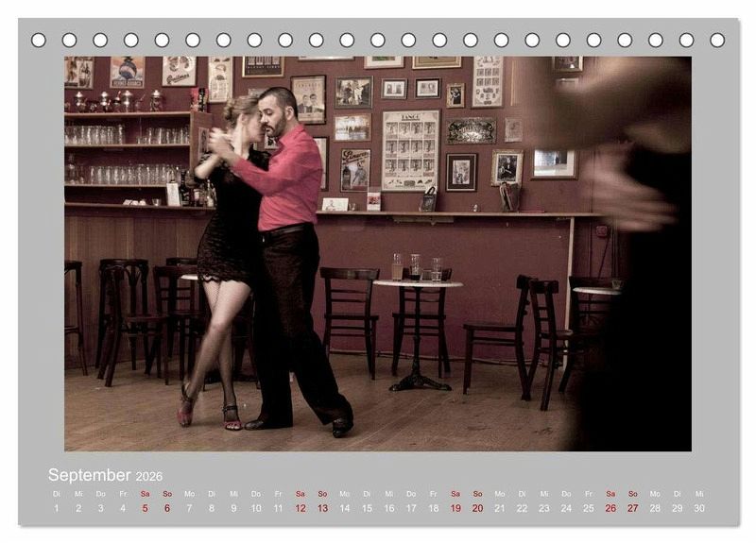Click the tango dancing couple photo
This screenshot has height=543, width=756.
pos(378,253)
